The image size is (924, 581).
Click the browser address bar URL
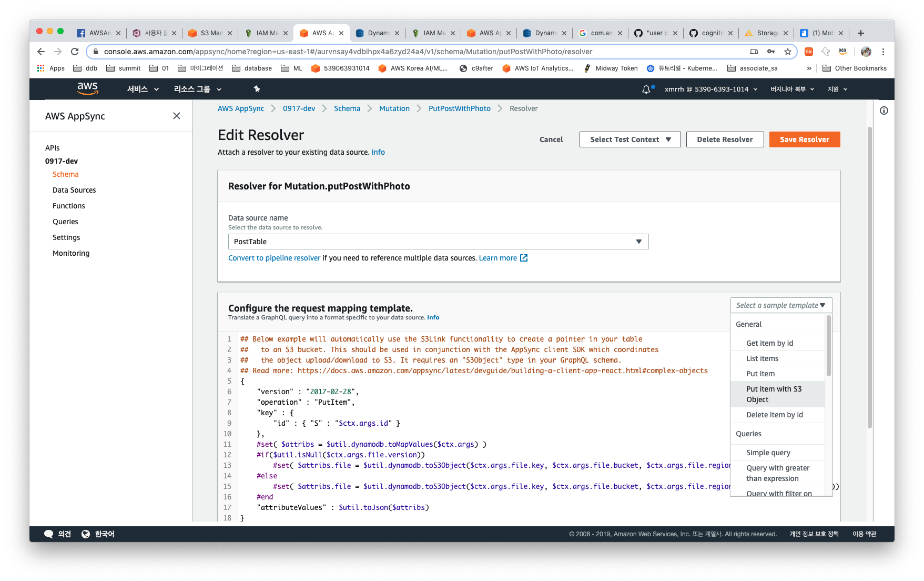[x=348, y=52]
